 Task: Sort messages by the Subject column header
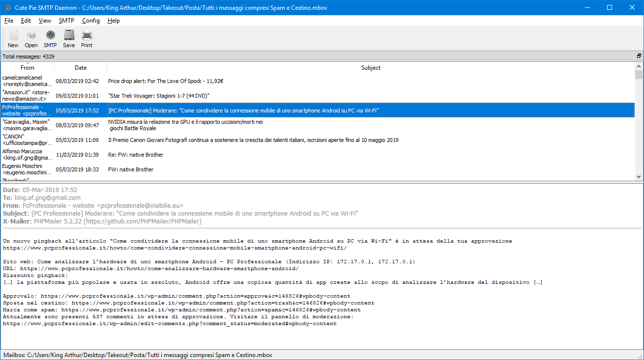tap(371, 68)
